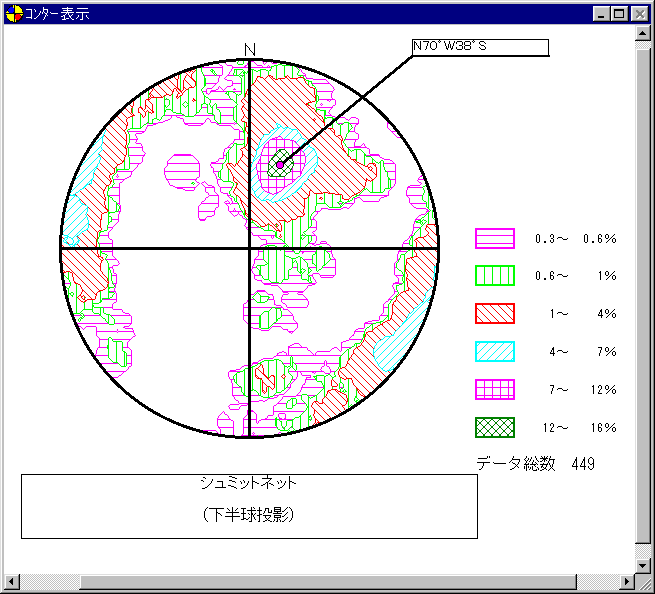Click the horizontal scrollbar left arrow
Image resolution: width=655 pixels, height=594 pixels.
click(12, 582)
